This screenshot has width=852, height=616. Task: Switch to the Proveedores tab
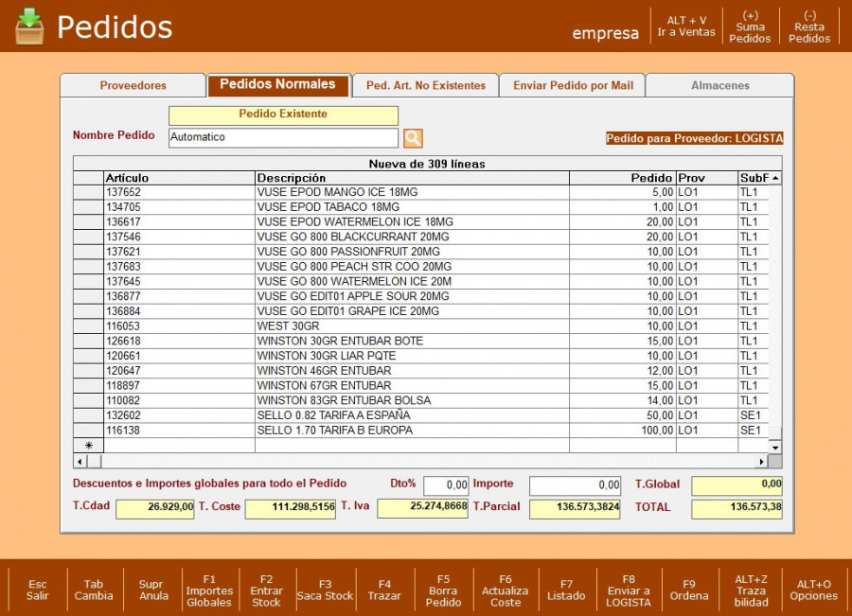[x=133, y=85]
